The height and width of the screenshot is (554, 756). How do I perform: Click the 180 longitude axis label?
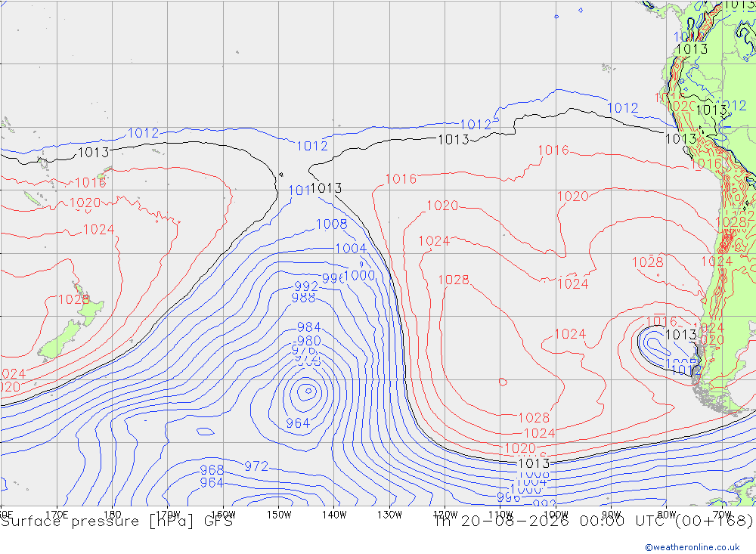[113, 515]
